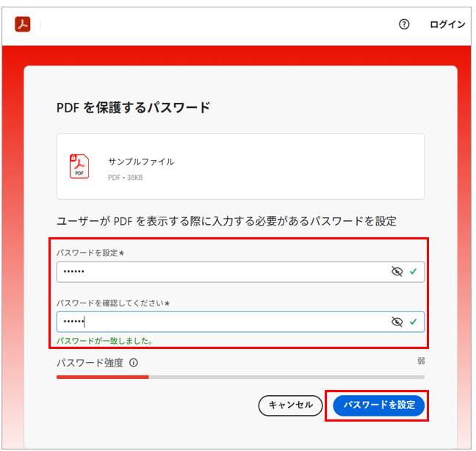This screenshot has height=451, width=476.
Task: Click the PDF を保護するパスワード heading
Action: pyautogui.click(x=133, y=108)
